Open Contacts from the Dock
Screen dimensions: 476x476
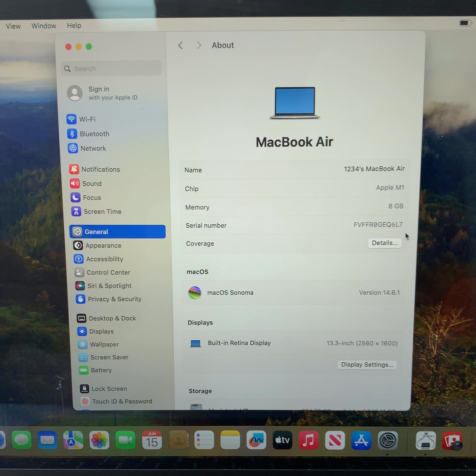(x=179, y=440)
